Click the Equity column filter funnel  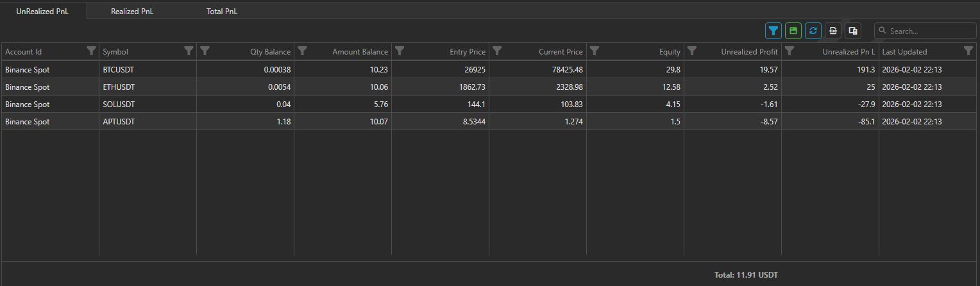pyautogui.click(x=595, y=51)
